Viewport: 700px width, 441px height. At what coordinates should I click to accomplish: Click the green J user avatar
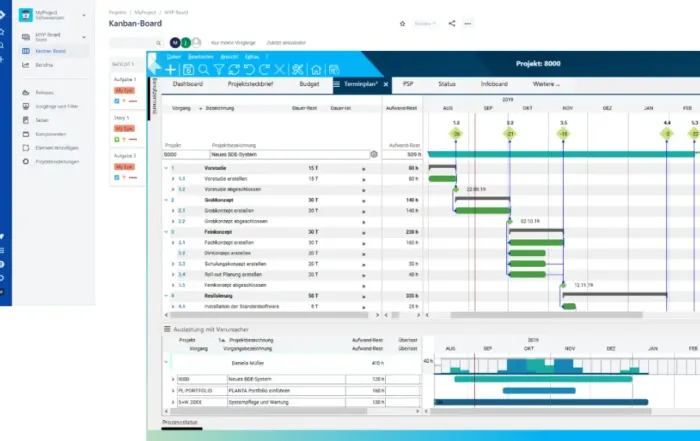click(x=186, y=42)
